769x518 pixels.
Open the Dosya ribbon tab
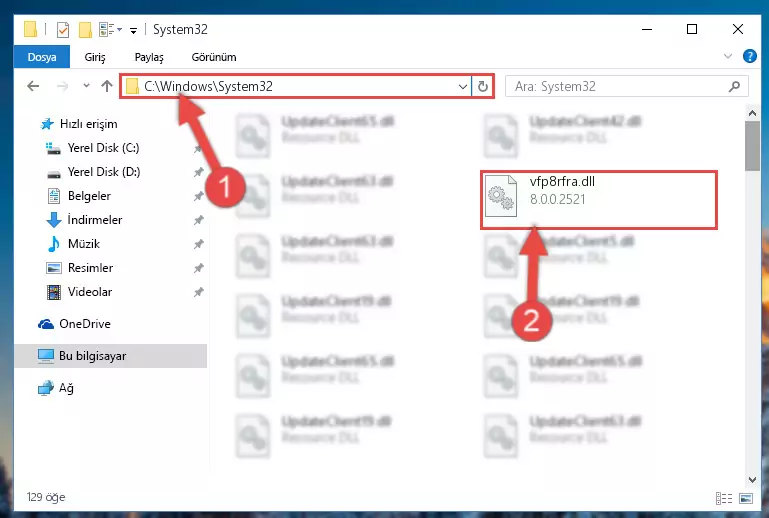(x=42, y=57)
